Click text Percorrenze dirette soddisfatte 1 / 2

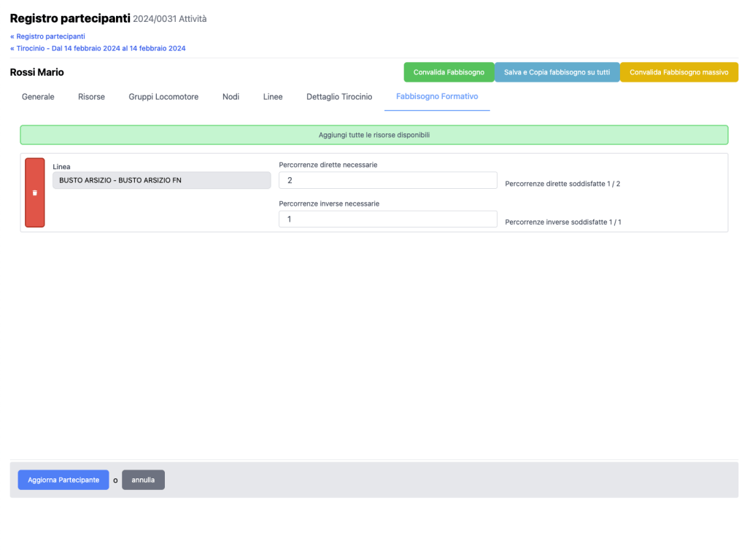tap(562, 184)
